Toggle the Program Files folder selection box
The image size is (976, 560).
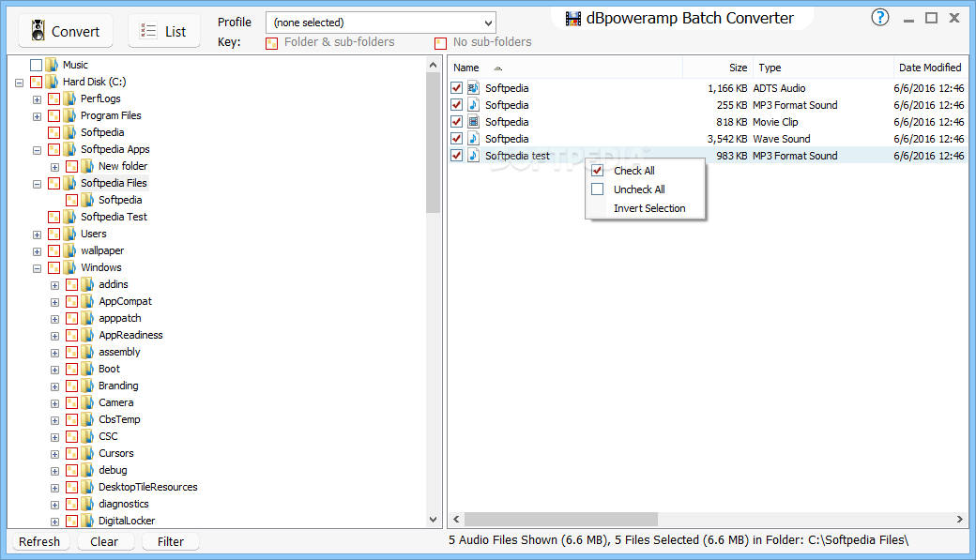(x=54, y=115)
